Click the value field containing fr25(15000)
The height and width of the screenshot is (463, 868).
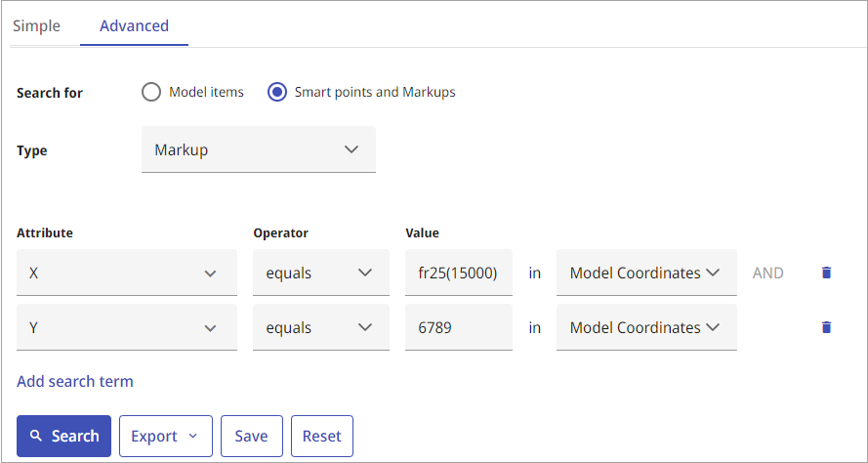458,273
